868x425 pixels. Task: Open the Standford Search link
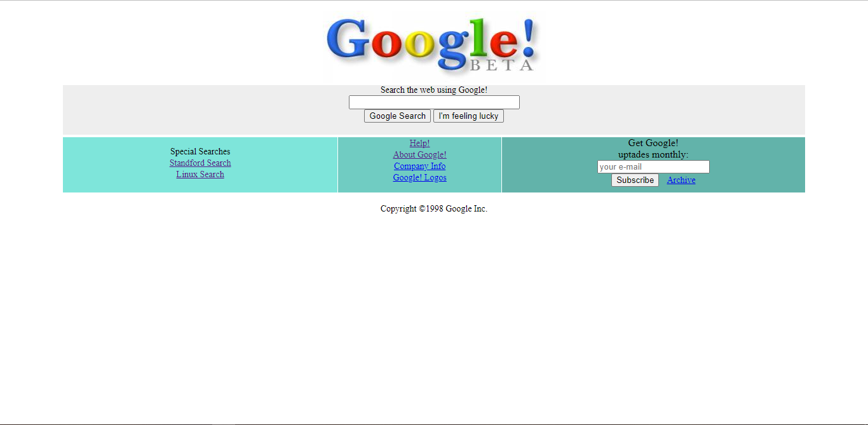click(200, 163)
